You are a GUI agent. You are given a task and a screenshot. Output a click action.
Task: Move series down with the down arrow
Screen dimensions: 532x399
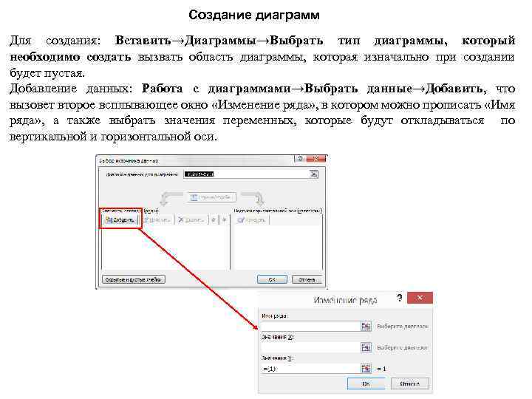tap(225, 220)
